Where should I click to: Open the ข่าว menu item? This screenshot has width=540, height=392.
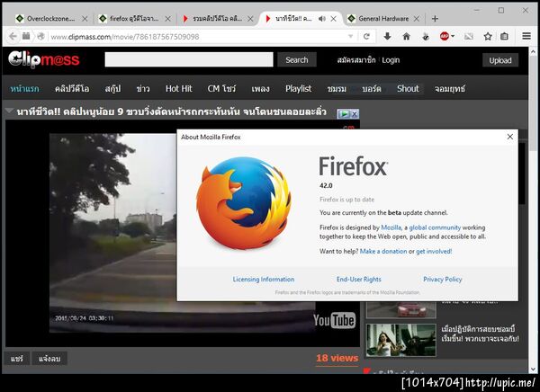[143, 89]
